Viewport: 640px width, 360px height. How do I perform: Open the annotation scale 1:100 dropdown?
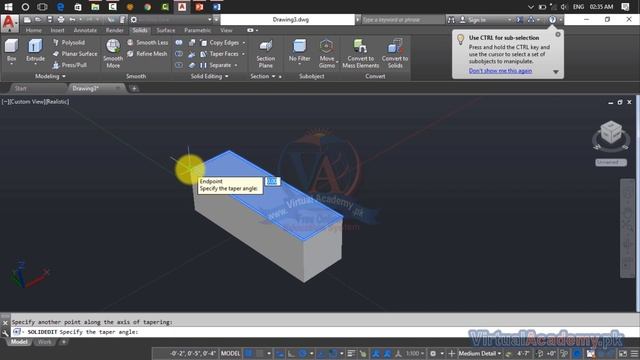click(x=415, y=353)
